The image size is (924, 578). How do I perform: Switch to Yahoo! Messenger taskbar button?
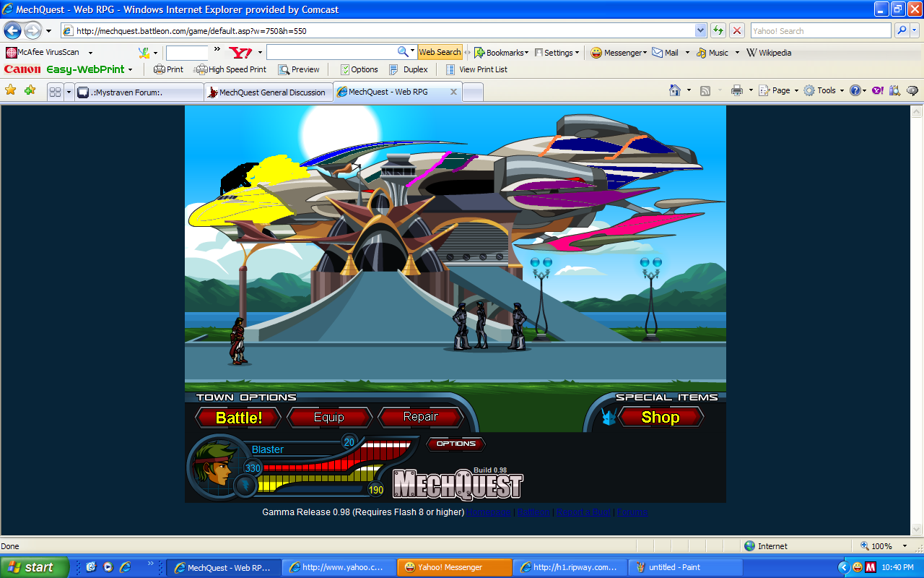click(x=455, y=567)
